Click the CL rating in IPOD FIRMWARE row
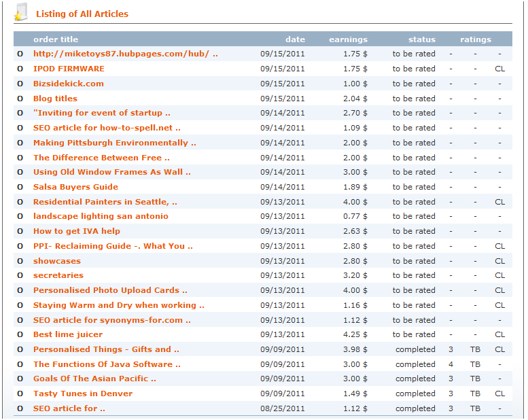Screen dimensions: 528x420 pos(499,69)
